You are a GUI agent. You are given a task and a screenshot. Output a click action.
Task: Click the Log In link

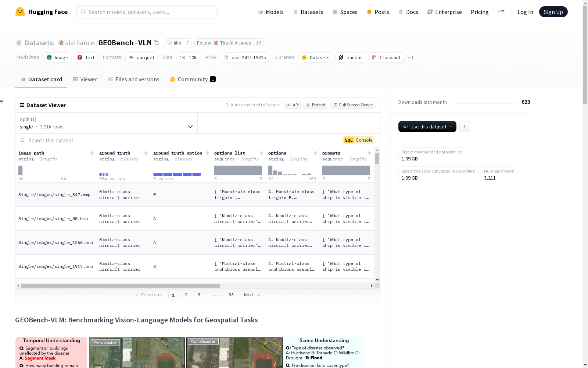pos(525,12)
